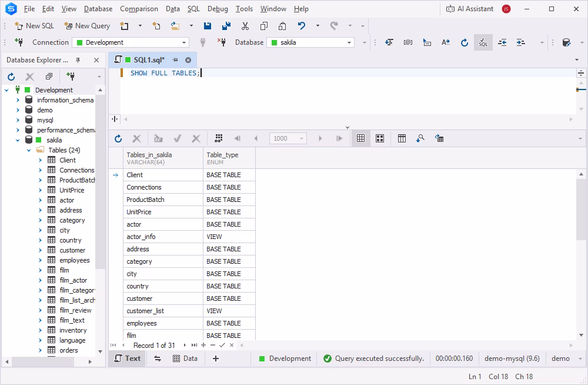Click the Open file folder icon
The image size is (588, 385).
point(175,26)
